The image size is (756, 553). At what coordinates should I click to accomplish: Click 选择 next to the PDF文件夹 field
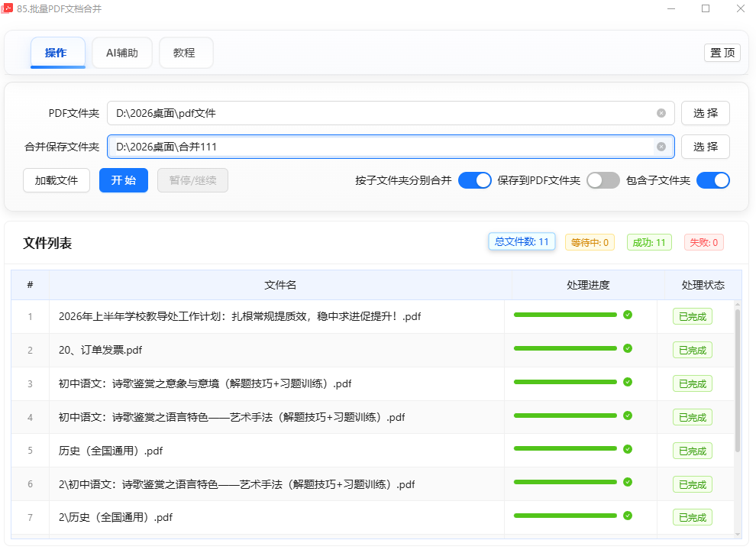[x=705, y=113]
